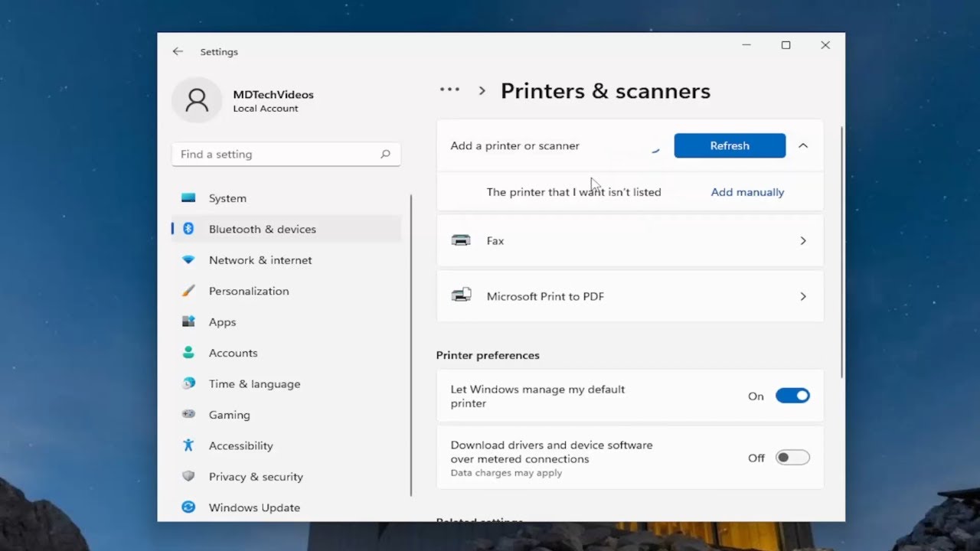The width and height of the screenshot is (980, 551).
Task: Go to Network & internet
Action: pos(286,260)
